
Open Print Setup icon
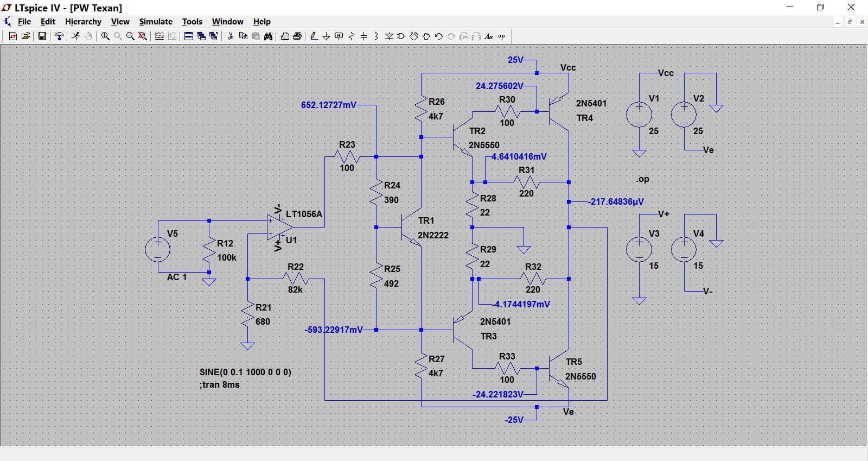coord(285,36)
